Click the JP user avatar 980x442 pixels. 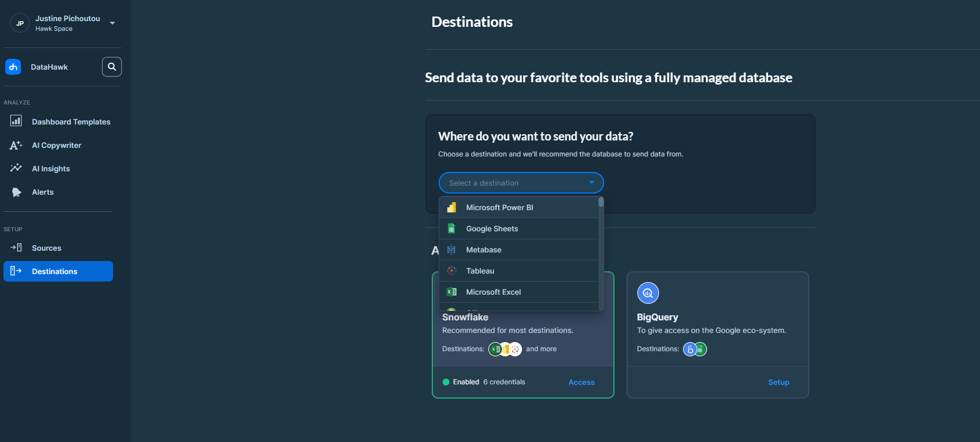point(20,23)
